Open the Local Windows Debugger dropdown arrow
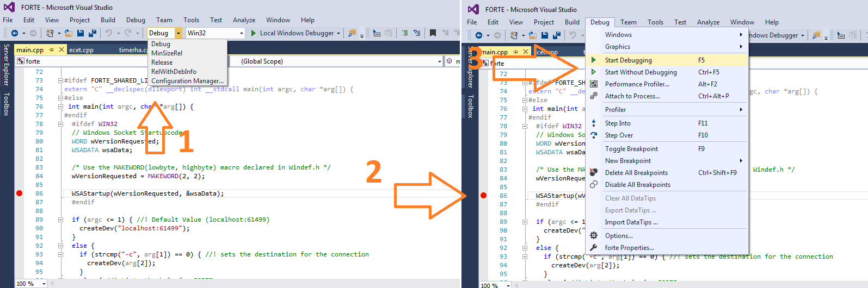This screenshot has height=288, width=868. click(338, 33)
